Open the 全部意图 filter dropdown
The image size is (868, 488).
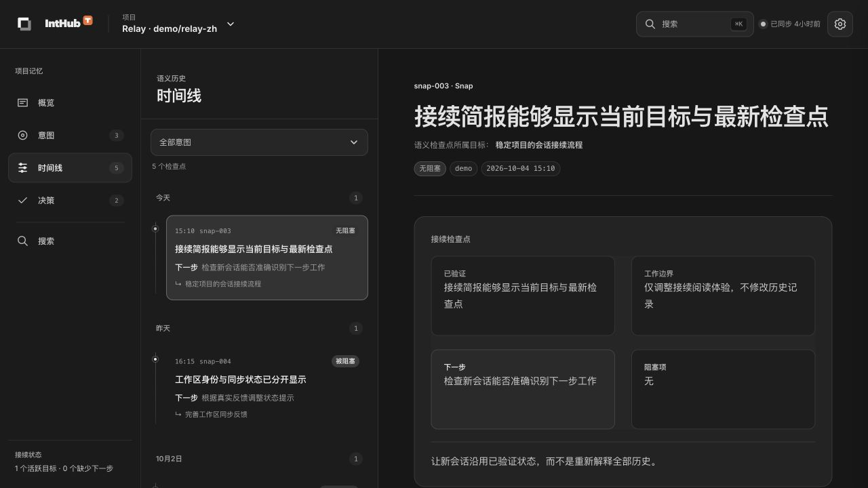click(259, 142)
